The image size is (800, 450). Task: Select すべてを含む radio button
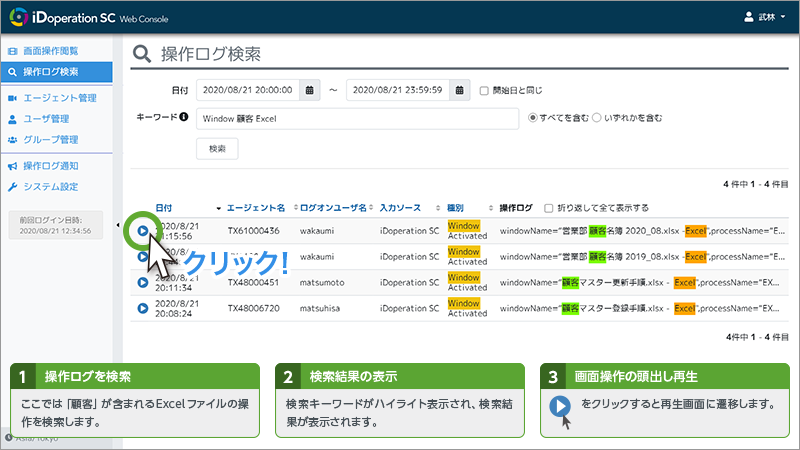(533, 118)
